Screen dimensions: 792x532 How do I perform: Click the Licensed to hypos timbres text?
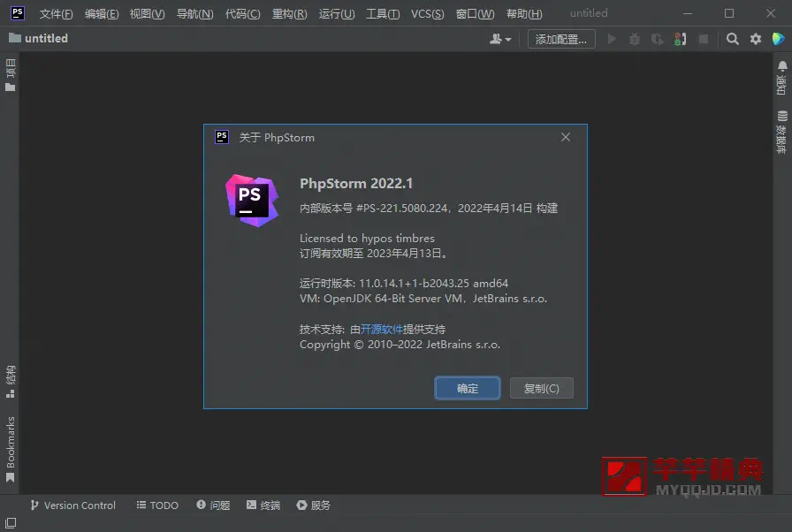367,239
